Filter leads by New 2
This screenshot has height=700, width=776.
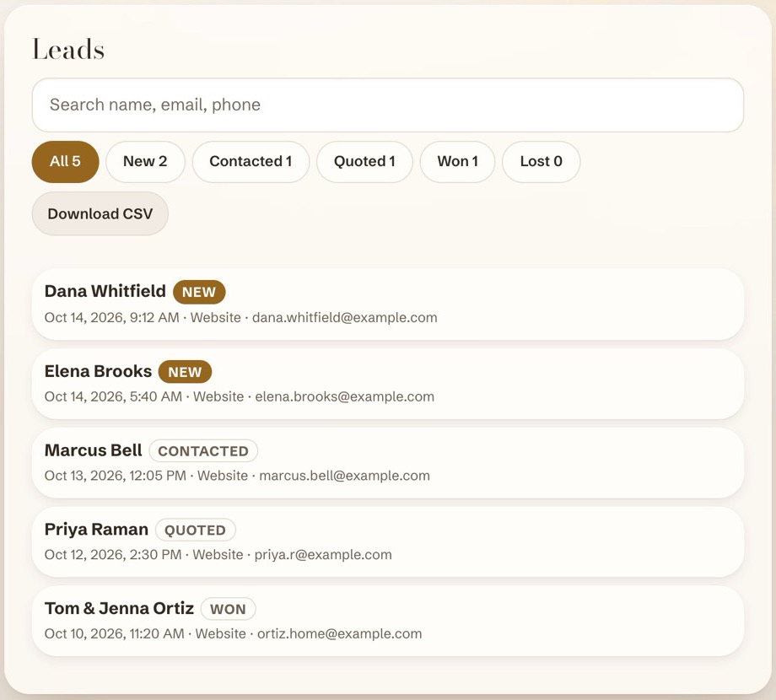[145, 161]
